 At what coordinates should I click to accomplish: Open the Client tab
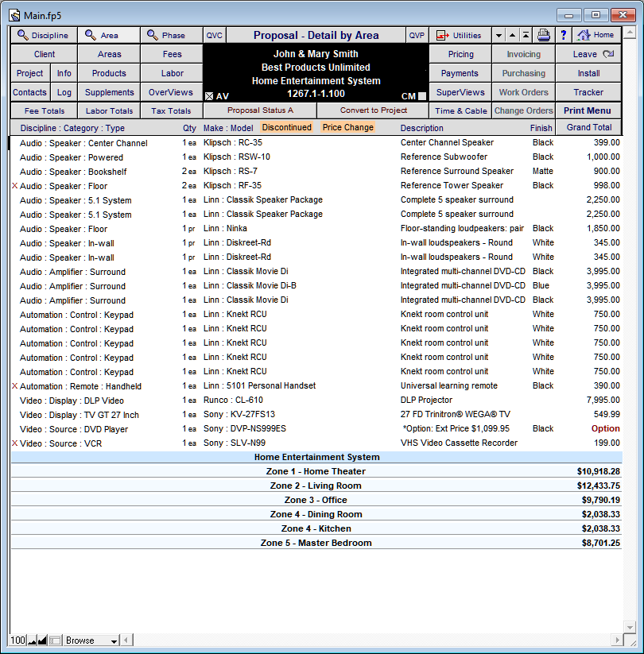pos(45,54)
